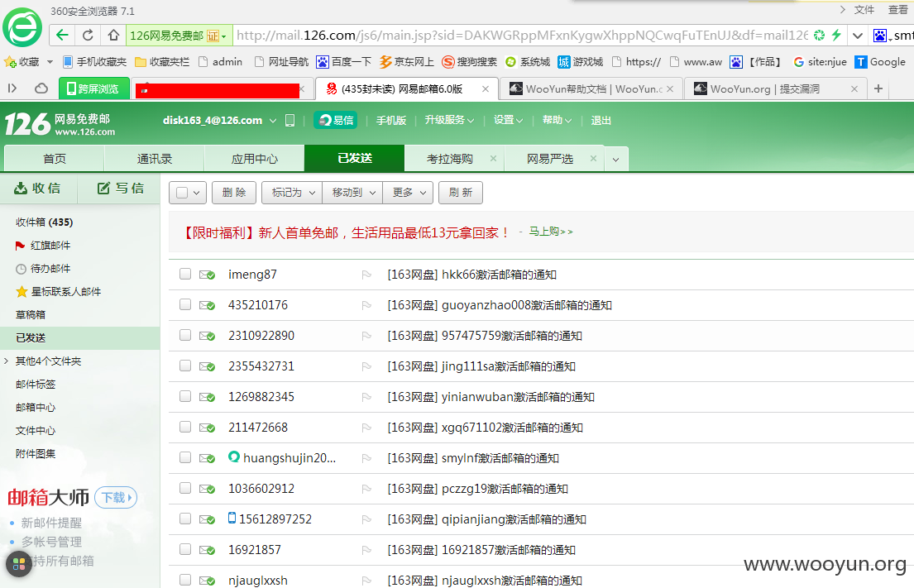Click the 删除 delete button
Image resolution: width=914 pixels, height=588 pixels.
point(234,193)
